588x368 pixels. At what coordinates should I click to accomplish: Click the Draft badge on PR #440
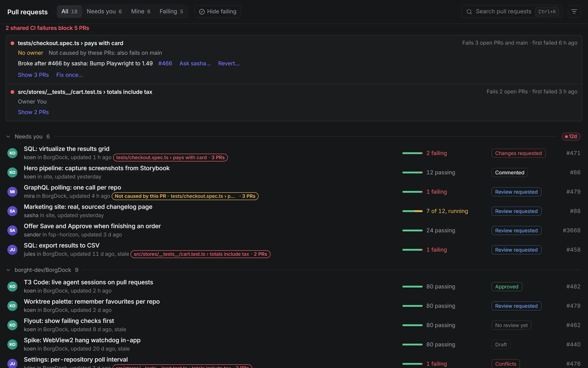tap(501, 344)
